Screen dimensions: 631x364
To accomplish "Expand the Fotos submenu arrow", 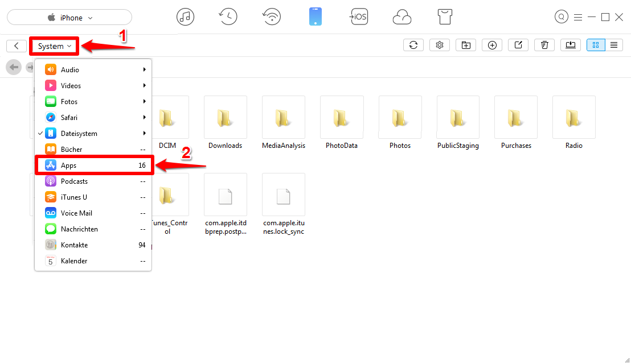I will point(144,101).
